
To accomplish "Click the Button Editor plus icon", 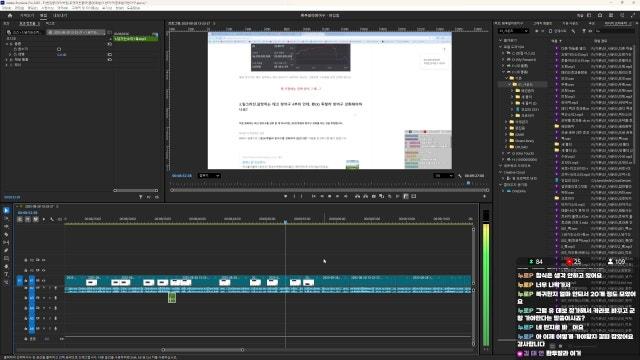I will (x=484, y=196).
